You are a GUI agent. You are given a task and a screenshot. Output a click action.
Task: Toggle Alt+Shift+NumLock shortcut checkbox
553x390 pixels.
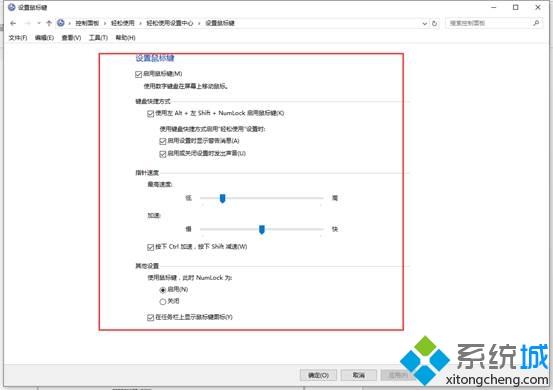(x=151, y=114)
